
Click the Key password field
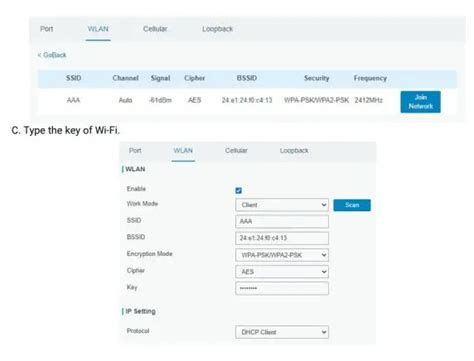(282, 288)
